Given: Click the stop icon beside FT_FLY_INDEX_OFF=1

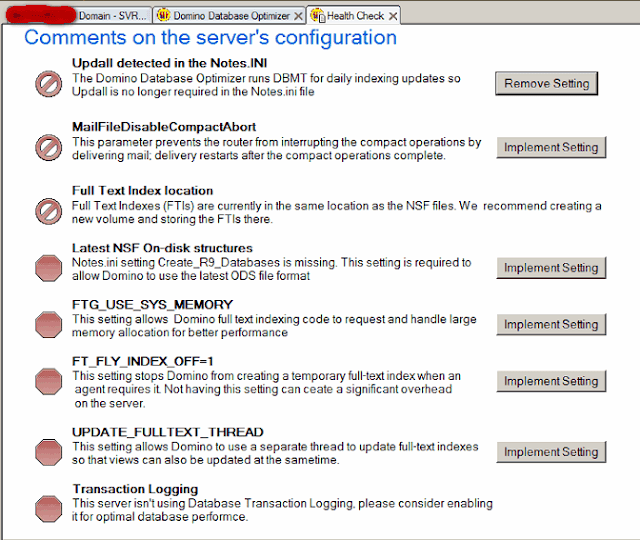Looking at the screenshot, I should [49, 382].
